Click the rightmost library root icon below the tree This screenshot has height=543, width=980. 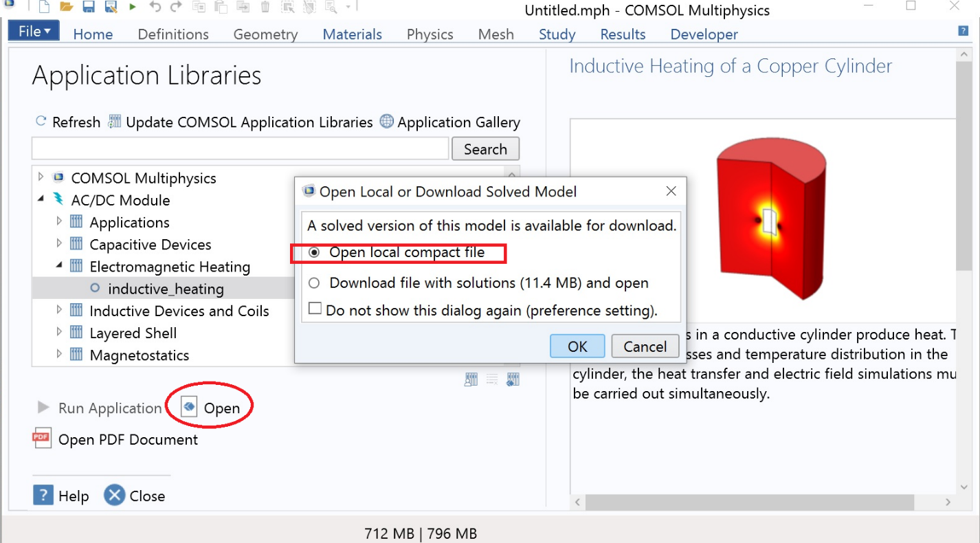click(513, 379)
